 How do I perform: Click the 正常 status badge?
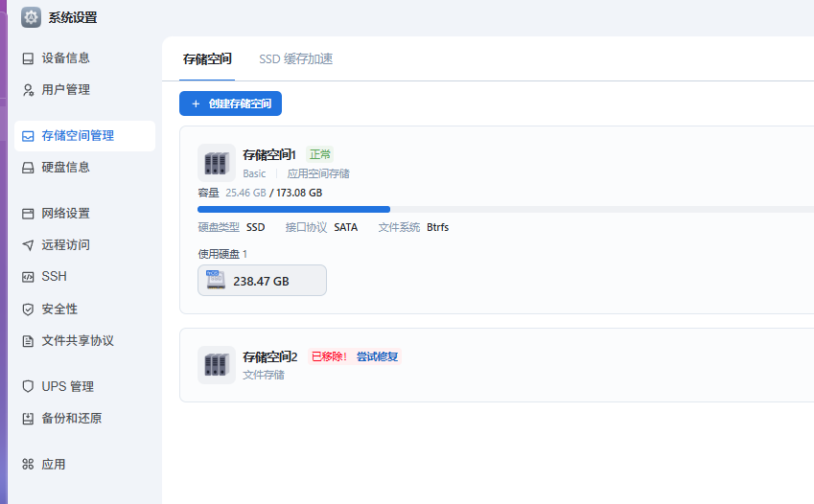coord(320,154)
